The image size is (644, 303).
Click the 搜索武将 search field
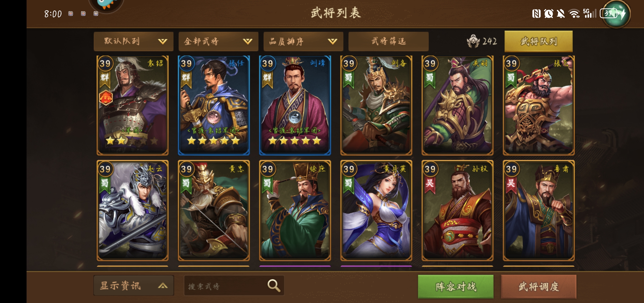pyautogui.click(x=234, y=286)
